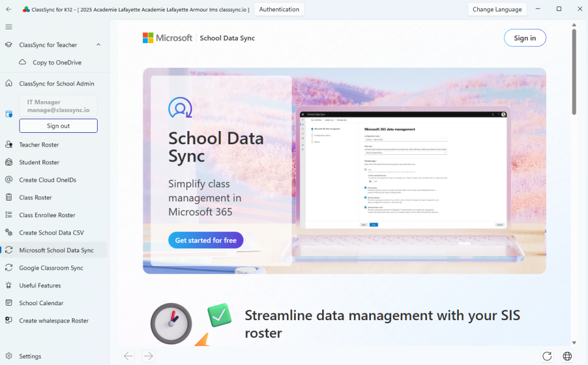The height and width of the screenshot is (365, 588).
Task: Click the ClassSync for Teacher graduation cap icon
Action: tap(9, 45)
